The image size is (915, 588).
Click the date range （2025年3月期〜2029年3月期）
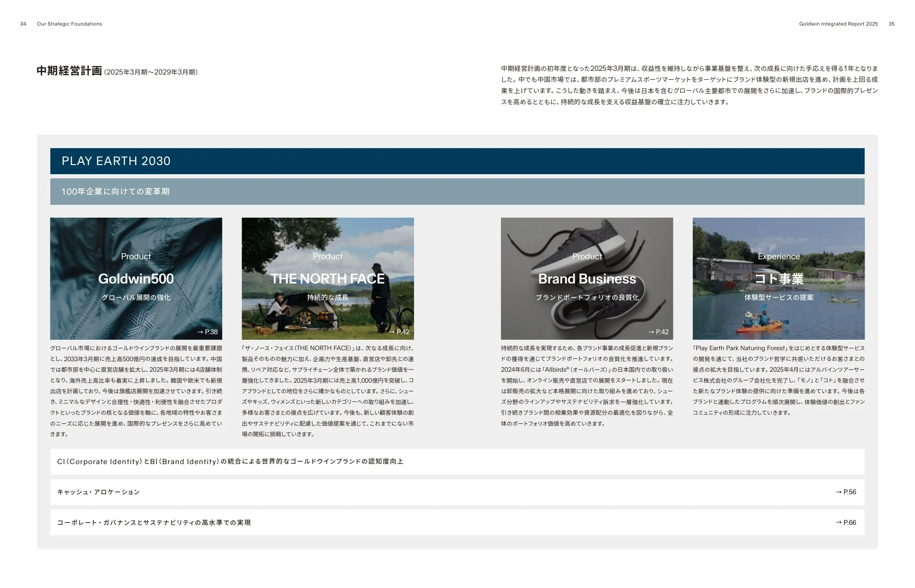151,72
